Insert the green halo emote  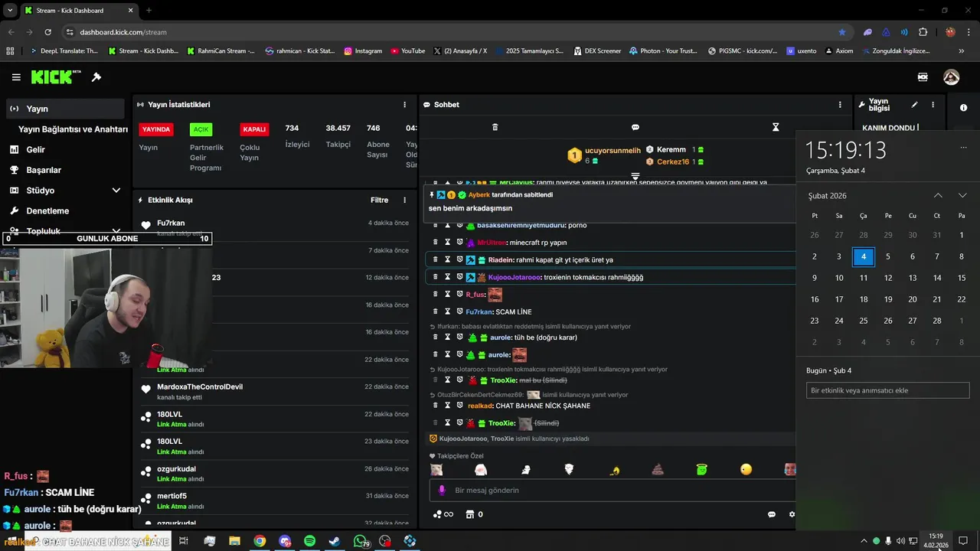(702, 469)
